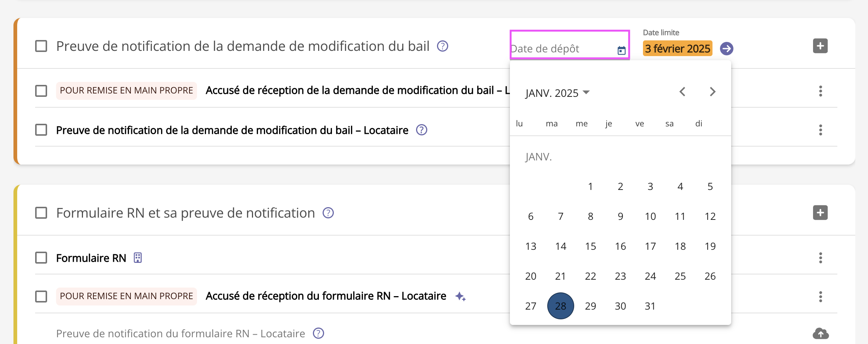
Task: Pick January 15 in the date picker
Action: pos(590,246)
